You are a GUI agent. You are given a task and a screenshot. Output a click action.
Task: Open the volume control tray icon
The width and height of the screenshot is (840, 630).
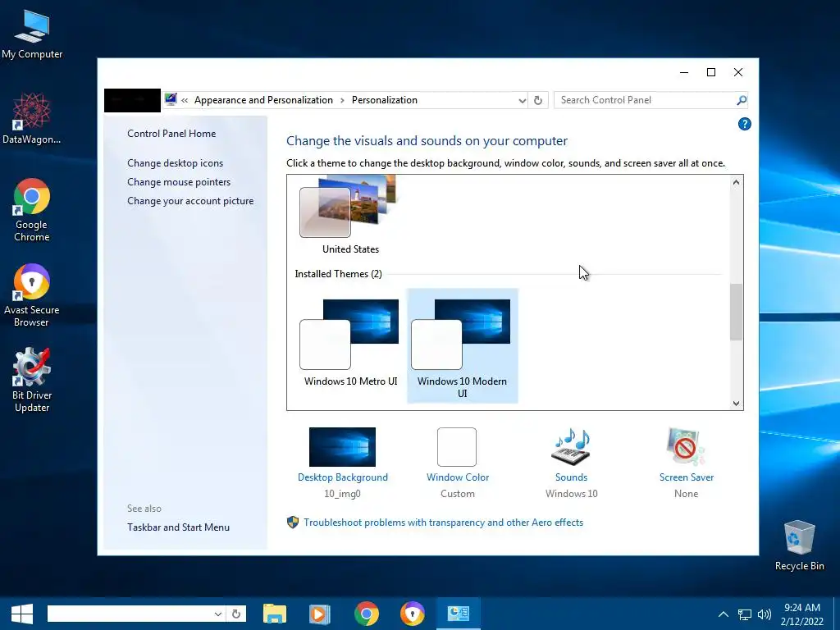765,614
